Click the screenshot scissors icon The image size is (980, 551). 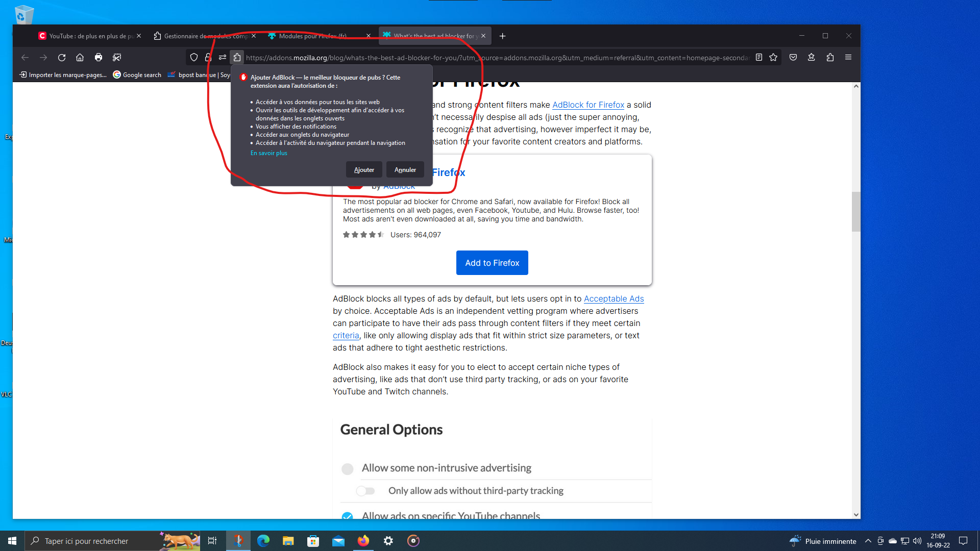(x=117, y=58)
